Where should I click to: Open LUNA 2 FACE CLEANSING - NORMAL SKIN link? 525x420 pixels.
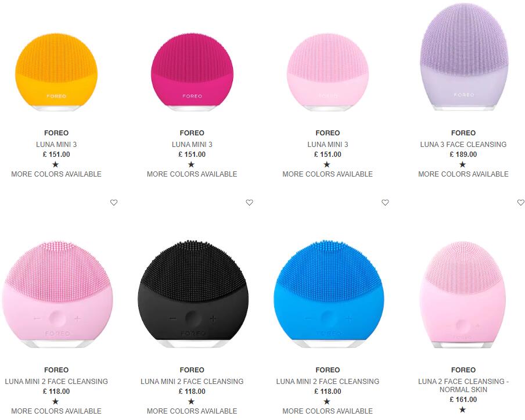click(x=463, y=386)
